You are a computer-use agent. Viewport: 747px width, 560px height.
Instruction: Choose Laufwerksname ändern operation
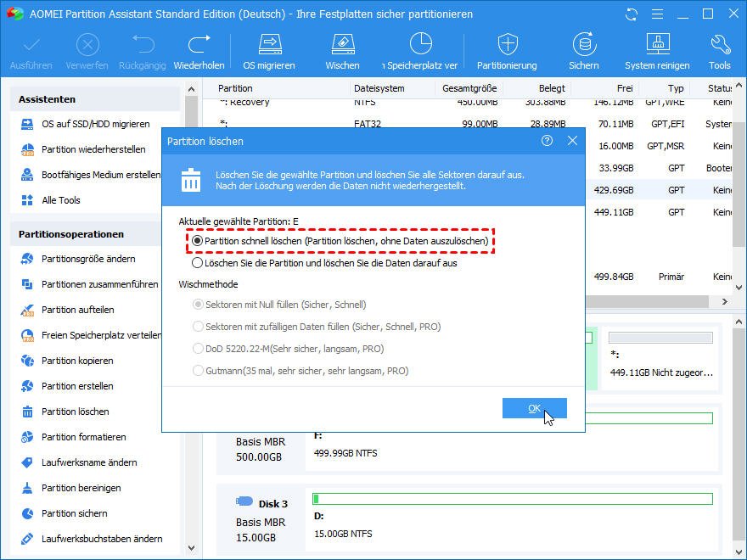click(79, 463)
